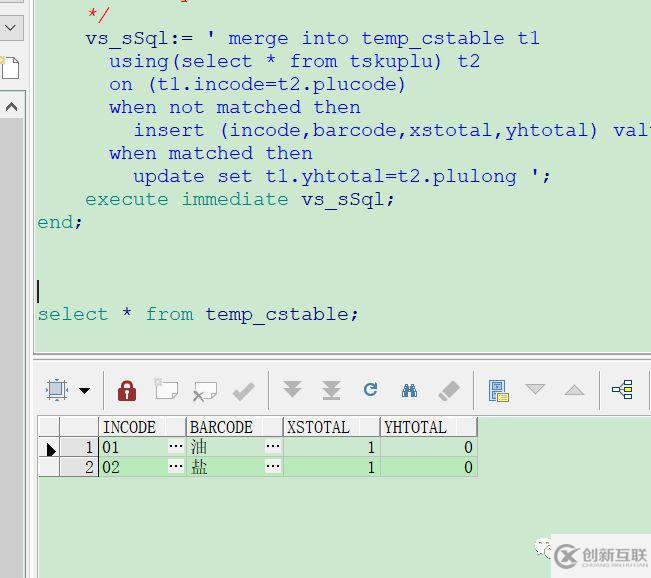Click the 'execute immediate vs_sSql;' line

pyautogui.click(x=240, y=200)
